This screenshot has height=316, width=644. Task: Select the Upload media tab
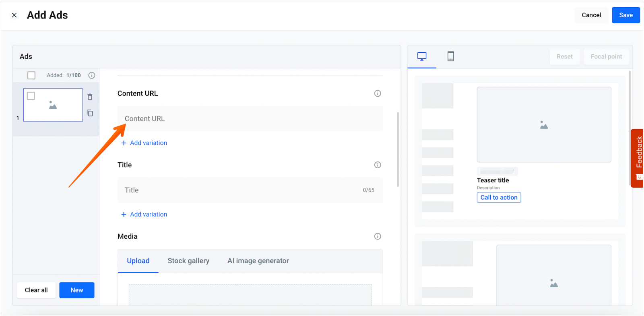tap(138, 261)
